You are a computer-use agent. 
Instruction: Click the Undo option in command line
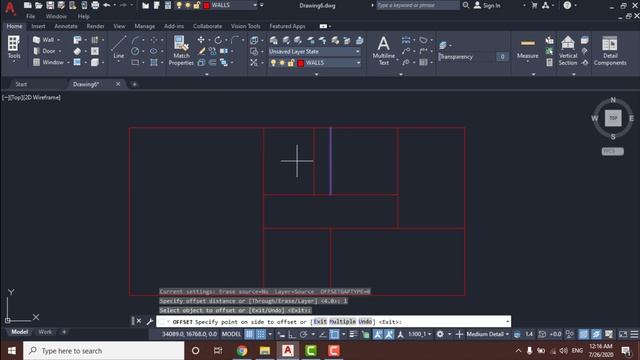point(365,322)
